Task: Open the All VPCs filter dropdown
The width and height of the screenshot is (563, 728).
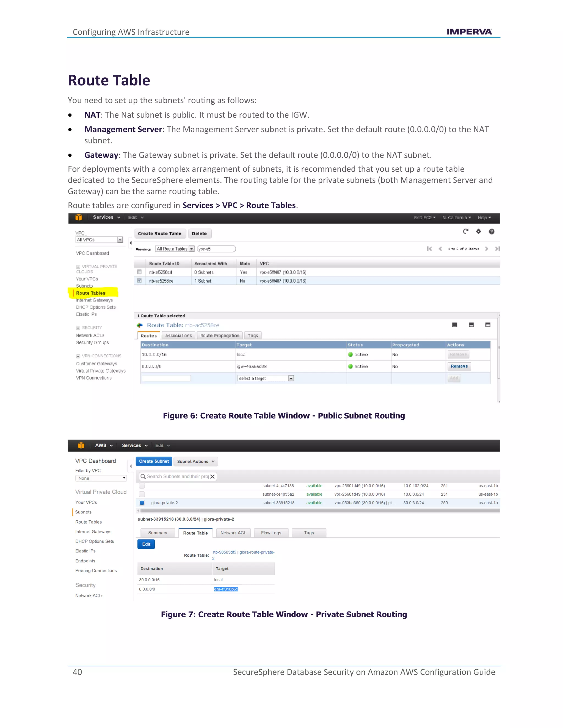Action: 99,240
